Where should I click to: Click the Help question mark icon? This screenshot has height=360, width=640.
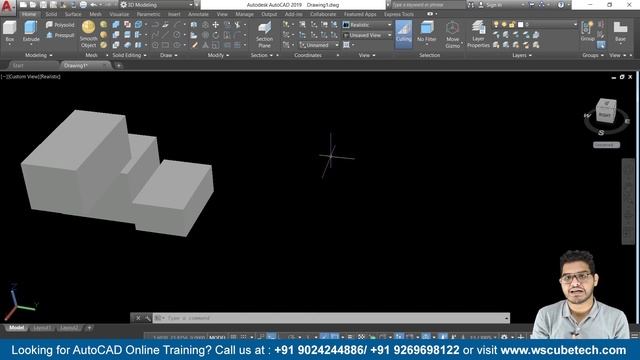click(561, 5)
